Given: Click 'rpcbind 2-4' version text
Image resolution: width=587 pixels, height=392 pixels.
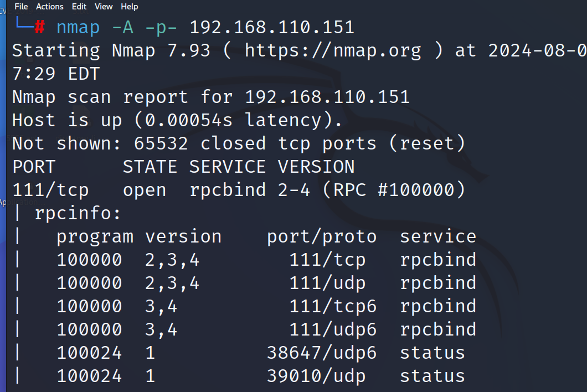Looking at the screenshot, I should [x=250, y=190].
